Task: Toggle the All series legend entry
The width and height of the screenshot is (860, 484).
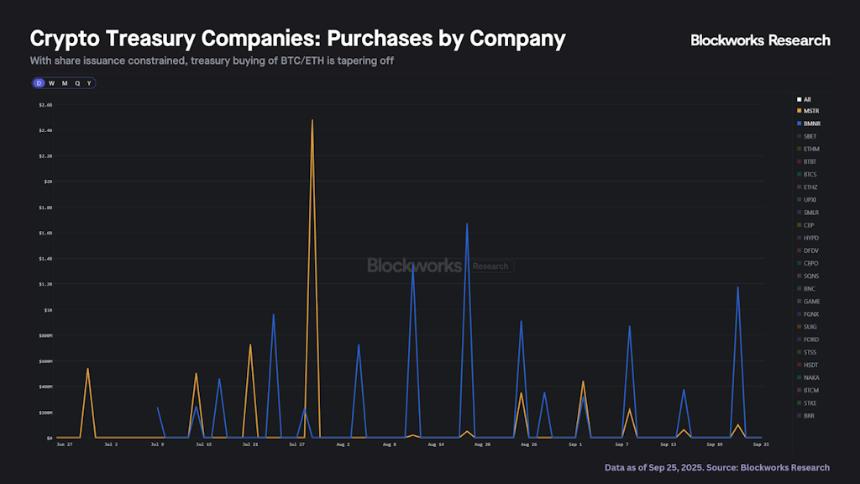Action: point(806,99)
